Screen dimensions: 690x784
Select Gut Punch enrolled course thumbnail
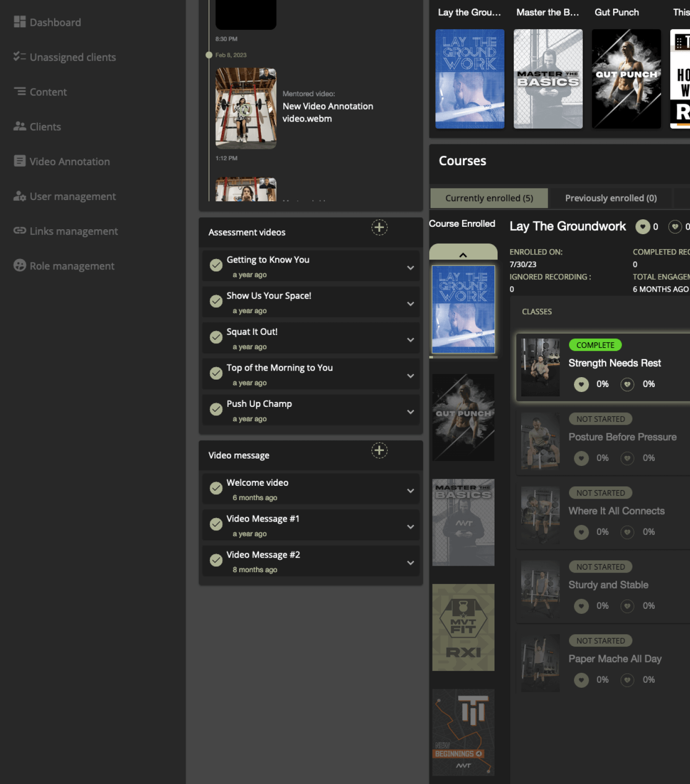click(463, 417)
